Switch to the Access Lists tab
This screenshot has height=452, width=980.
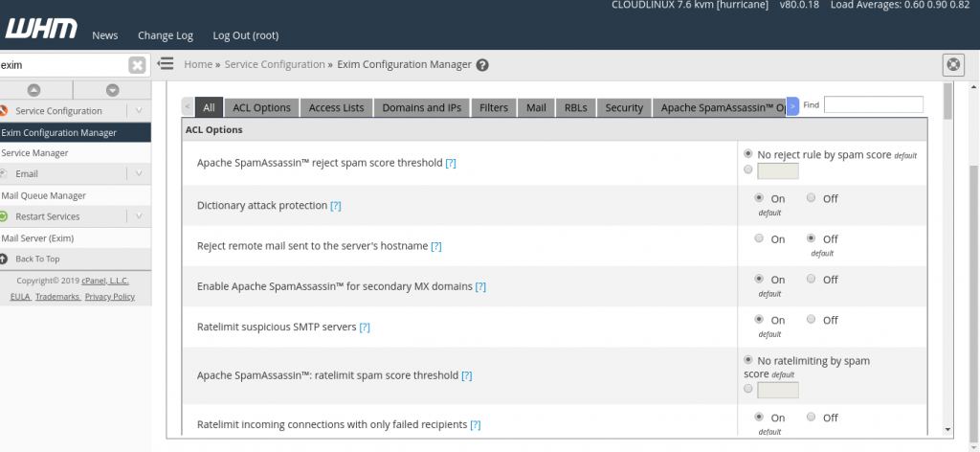(x=336, y=107)
